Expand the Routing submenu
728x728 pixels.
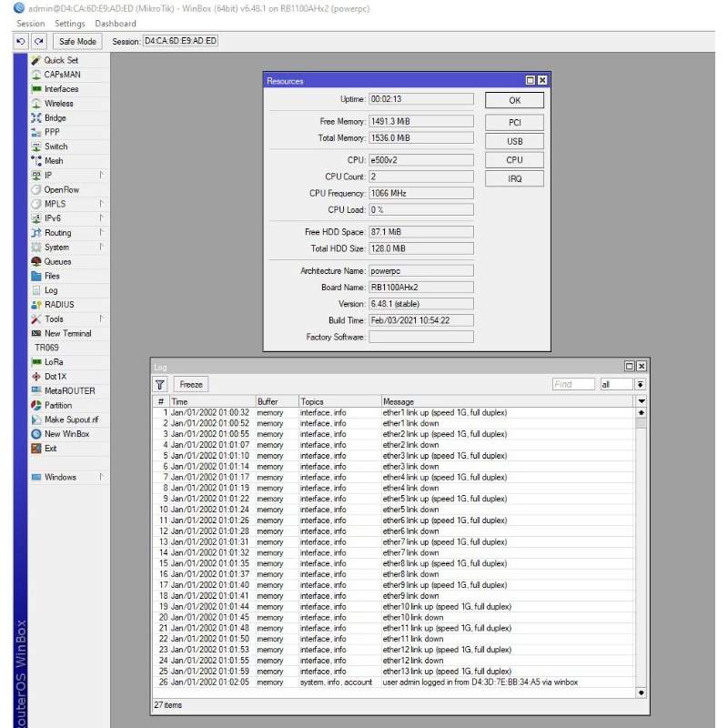coord(57,233)
